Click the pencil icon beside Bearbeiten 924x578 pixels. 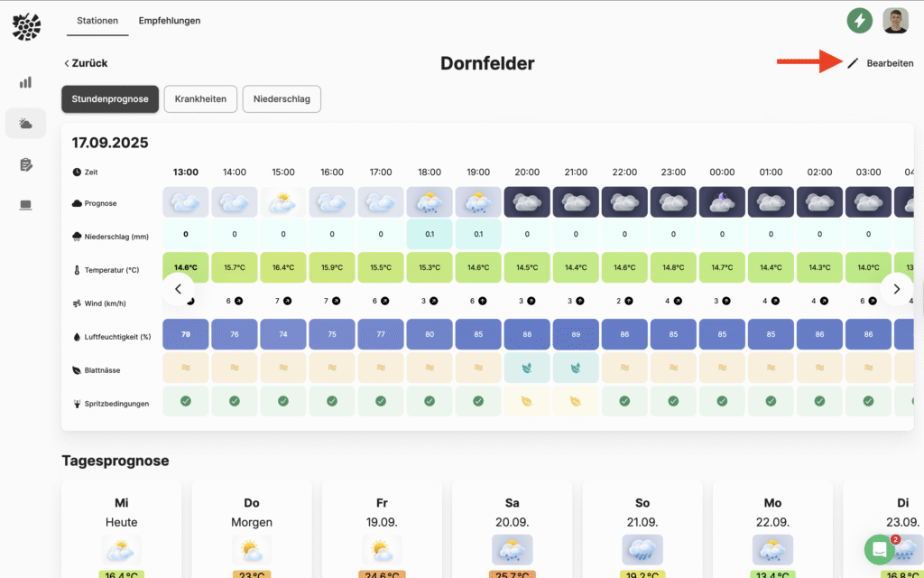[x=853, y=63]
